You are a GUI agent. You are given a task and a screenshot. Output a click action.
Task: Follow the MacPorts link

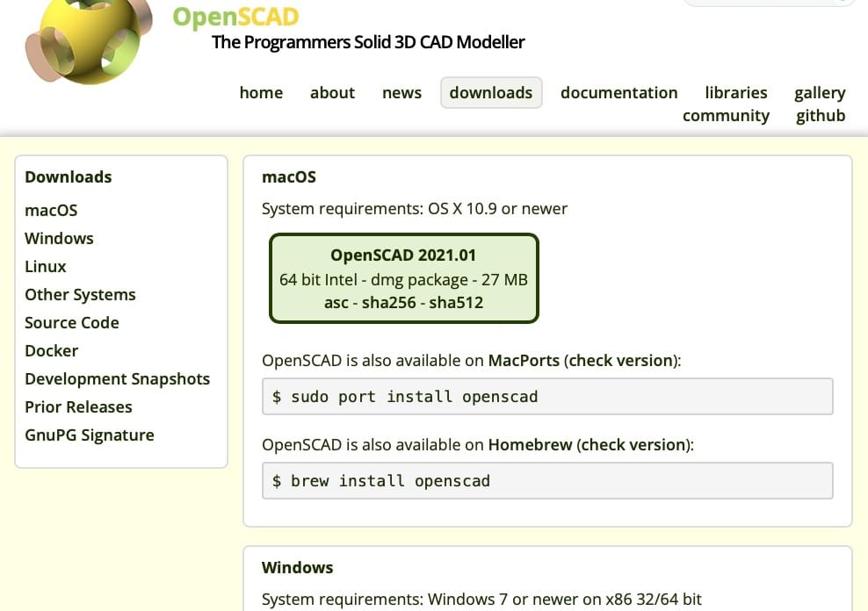pos(524,361)
